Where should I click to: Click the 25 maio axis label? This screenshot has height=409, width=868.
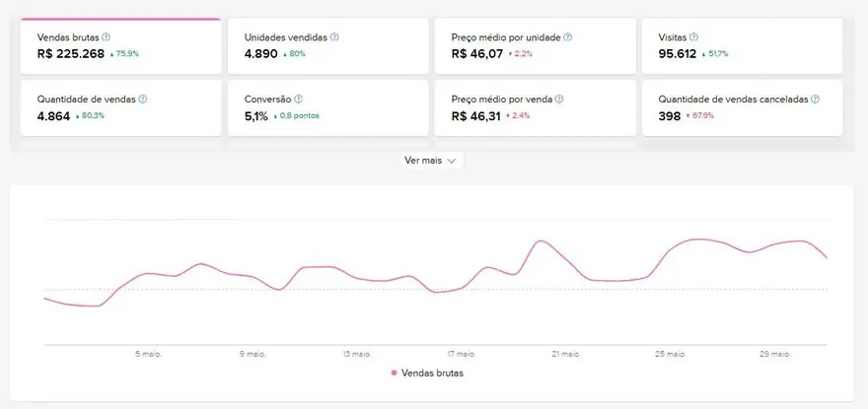pyautogui.click(x=671, y=354)
